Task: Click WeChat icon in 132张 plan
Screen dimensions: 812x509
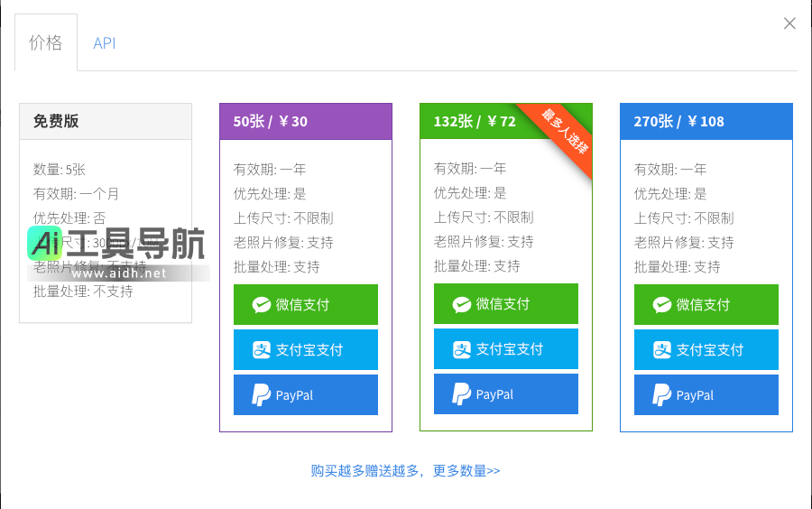Action: 462,304
